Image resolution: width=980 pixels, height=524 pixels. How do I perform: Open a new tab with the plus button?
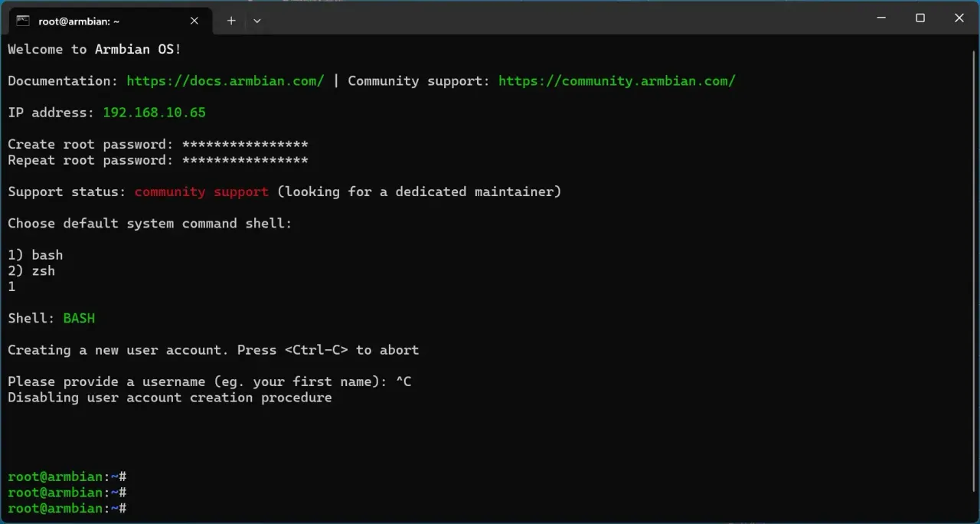[231, 21]
